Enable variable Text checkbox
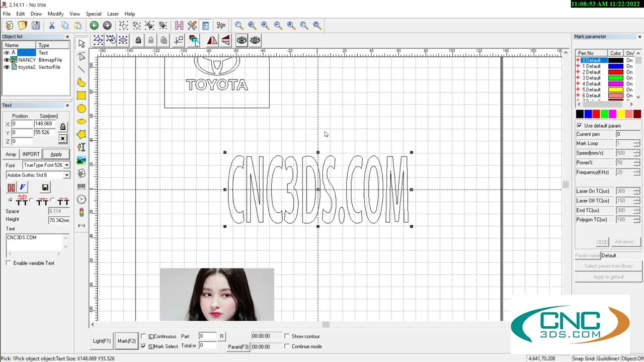644x362 pixels. pyautogui.click(x=9, y=263)
